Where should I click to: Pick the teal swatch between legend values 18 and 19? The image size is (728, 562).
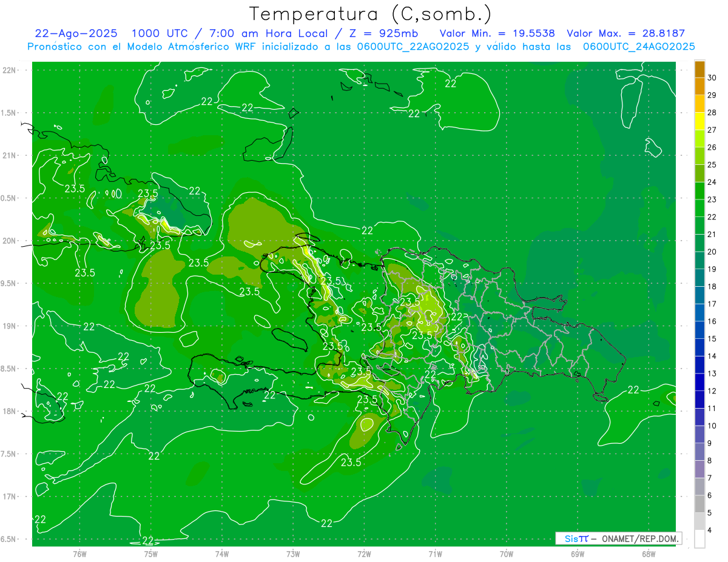[x=699, y=278]
